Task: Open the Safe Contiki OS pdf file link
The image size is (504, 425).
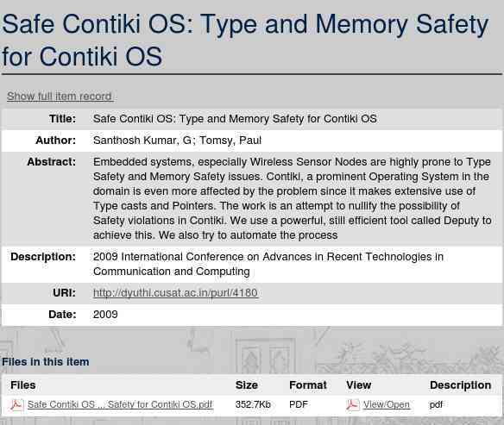Action: click(120, 404)
